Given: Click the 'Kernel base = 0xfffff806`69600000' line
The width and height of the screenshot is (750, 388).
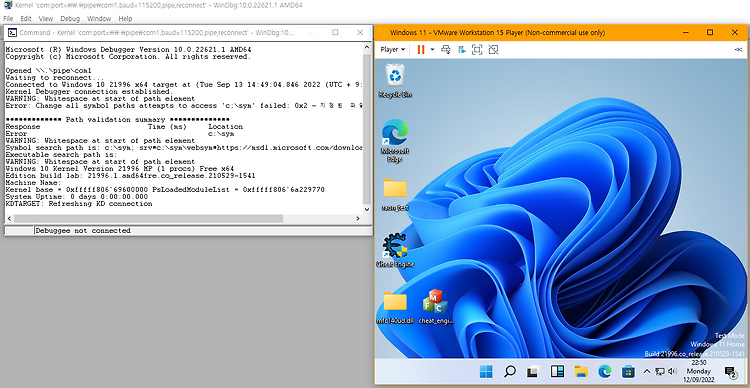Looking at the screenshot, I should [x=165, y=190].
